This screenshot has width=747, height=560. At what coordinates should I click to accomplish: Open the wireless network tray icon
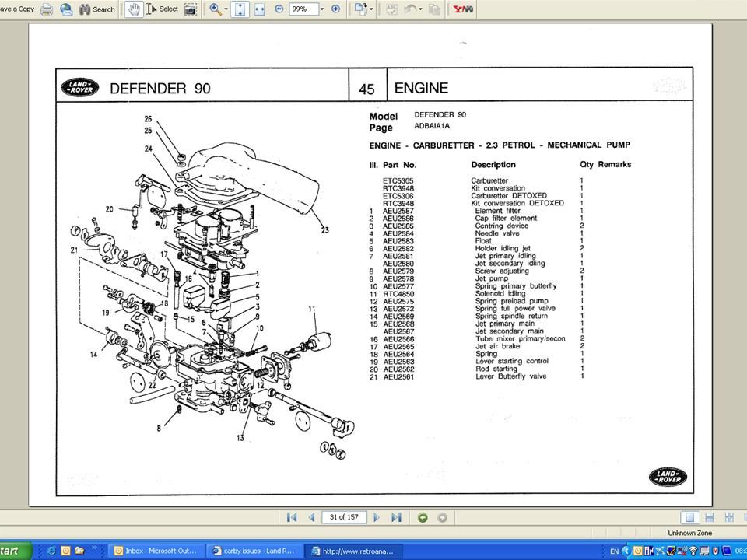pos(693,551)
